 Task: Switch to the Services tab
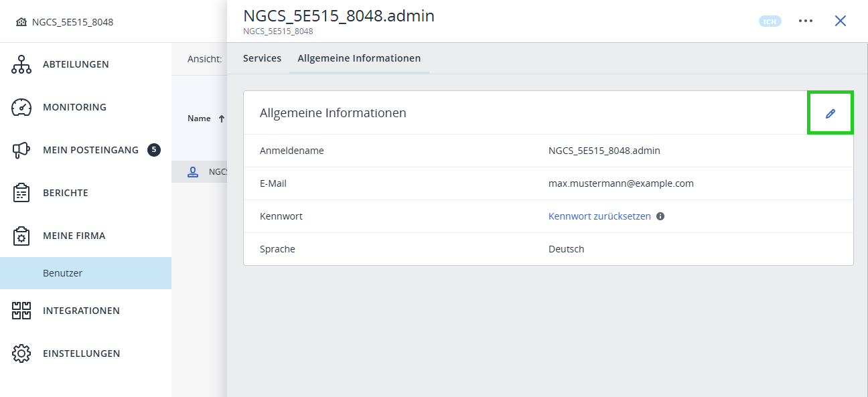(261, 58)
